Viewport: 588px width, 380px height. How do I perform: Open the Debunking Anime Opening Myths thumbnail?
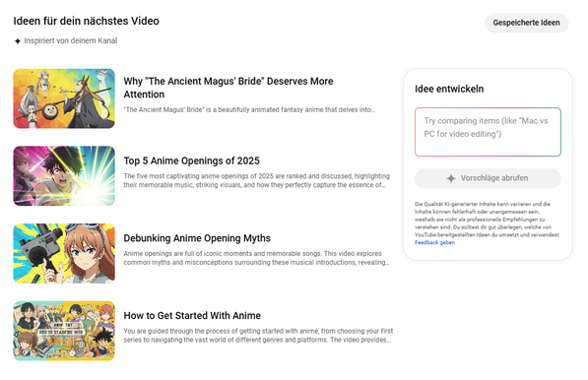tap(64, 253)
